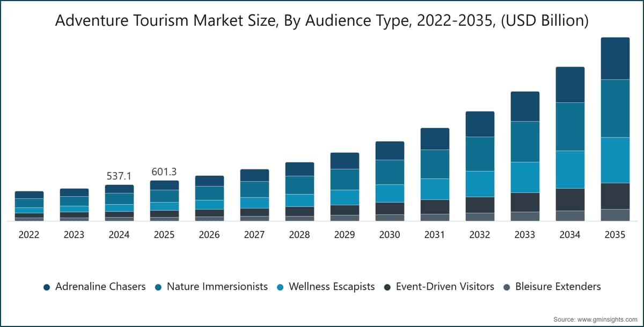Click the chart title text
Image resolution: width=644 pixels, height=327 pixels.
click(322, 21)
